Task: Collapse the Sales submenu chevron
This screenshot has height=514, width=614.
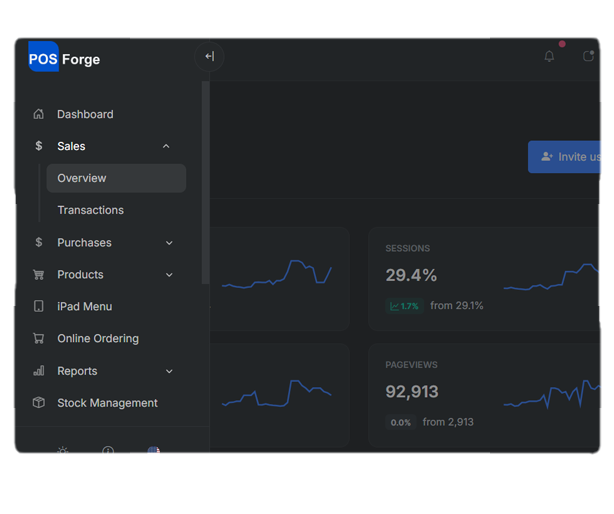Action: 166,147
